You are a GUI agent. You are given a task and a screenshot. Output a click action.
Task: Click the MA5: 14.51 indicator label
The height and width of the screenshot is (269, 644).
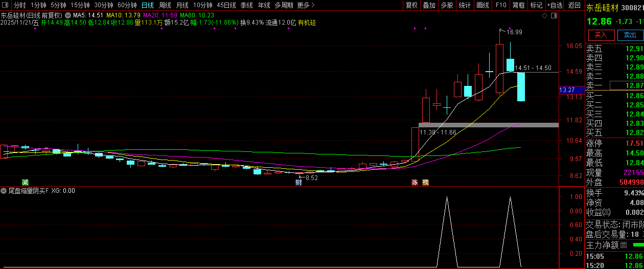point(89,15)
